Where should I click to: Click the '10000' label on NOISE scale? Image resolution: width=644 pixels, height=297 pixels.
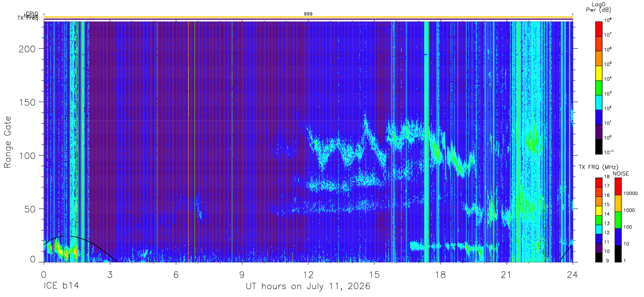point(630,194)
